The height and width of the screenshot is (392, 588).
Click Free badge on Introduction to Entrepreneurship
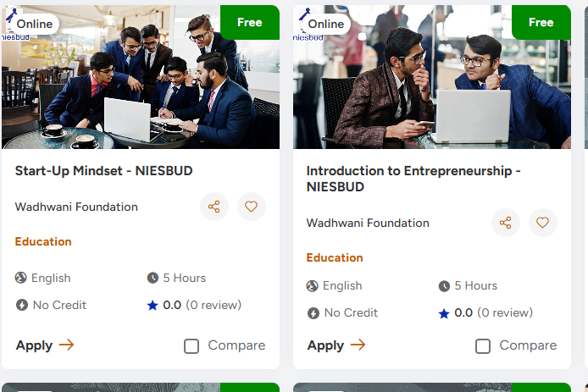click(541, 23)
